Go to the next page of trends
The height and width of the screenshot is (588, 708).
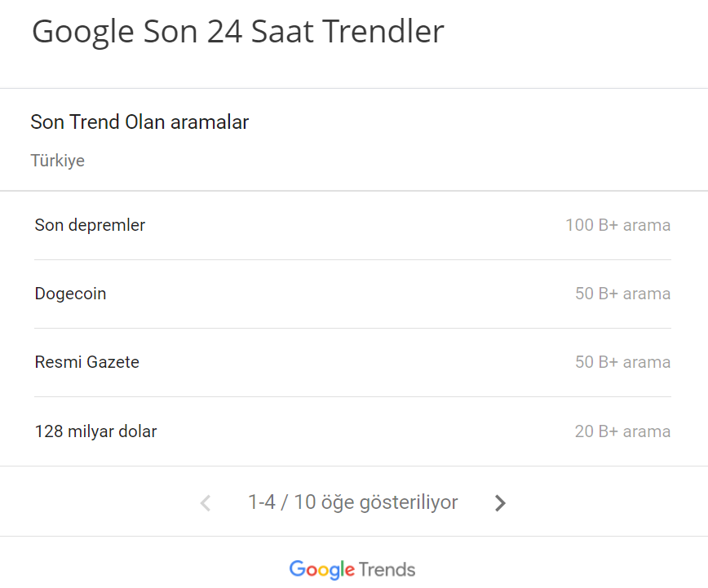point(500,503)
